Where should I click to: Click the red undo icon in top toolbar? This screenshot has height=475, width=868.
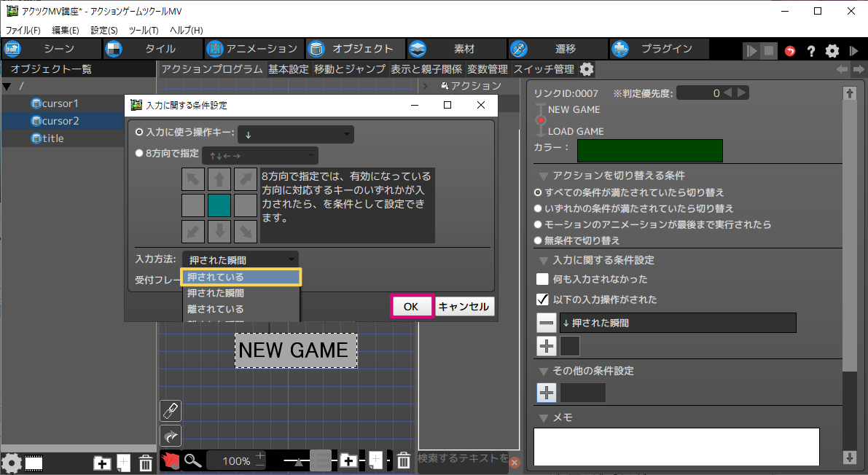point(791,51)
